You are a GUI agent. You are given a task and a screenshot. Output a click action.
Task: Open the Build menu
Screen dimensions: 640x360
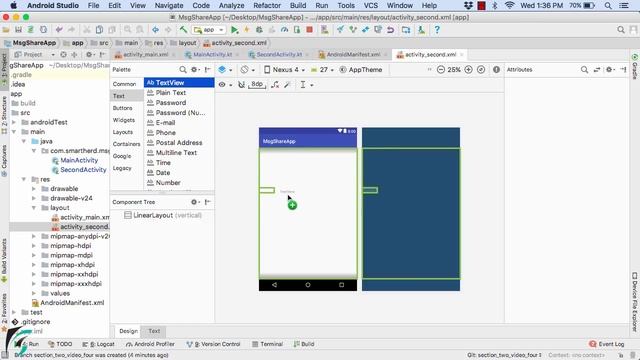298,5
